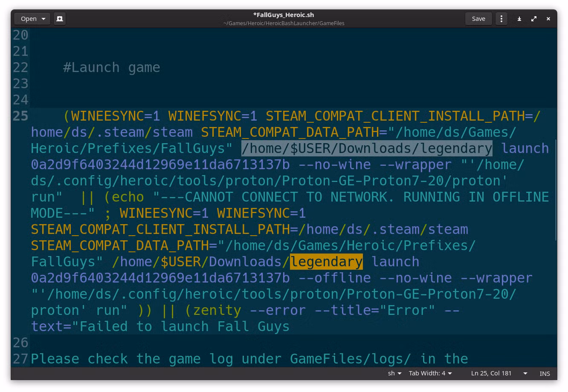Expand the sh language selector
The width and height of the screenshot is (568, 392).
(x=394, y=373)
